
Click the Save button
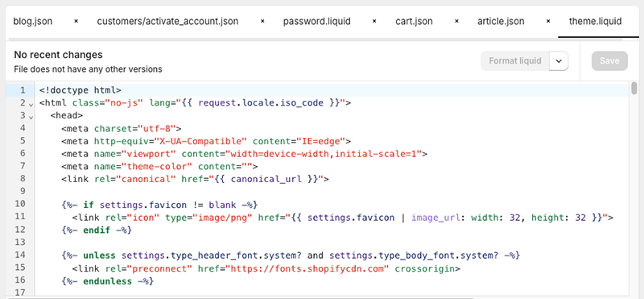coord(609,61)
